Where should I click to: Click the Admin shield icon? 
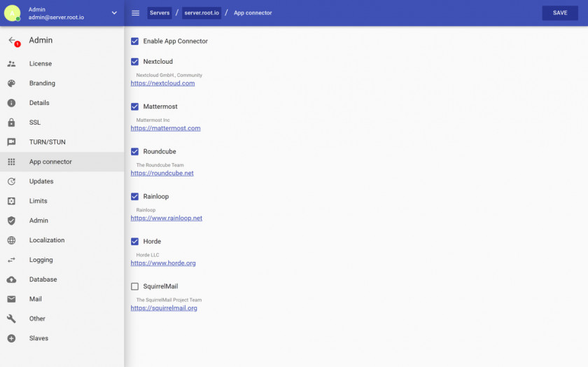coord(12,221)
